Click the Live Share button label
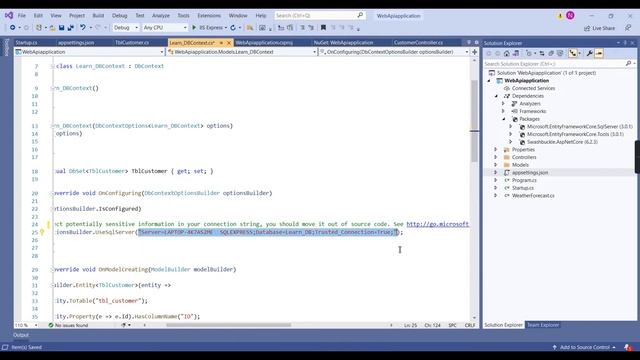The image size is (640, 360). click(603, 28)
